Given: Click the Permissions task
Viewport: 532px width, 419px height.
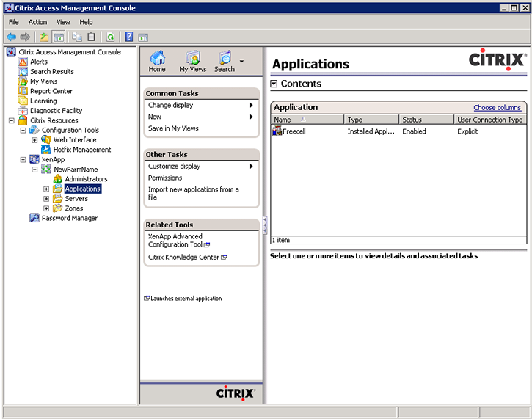Looking at the screenshot, I should coord(165,178).
